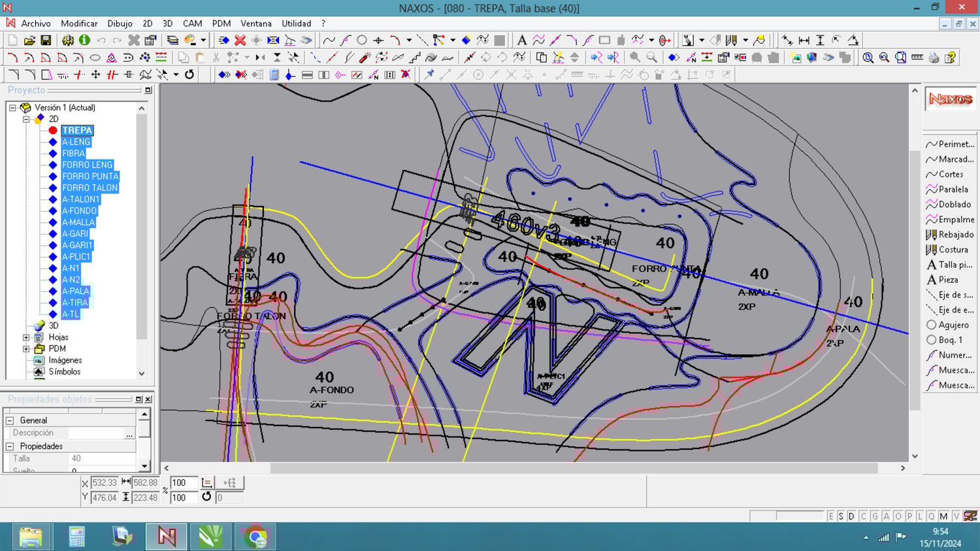
Task: Toggle the A status bar indicator
Action: click(887, 516)
